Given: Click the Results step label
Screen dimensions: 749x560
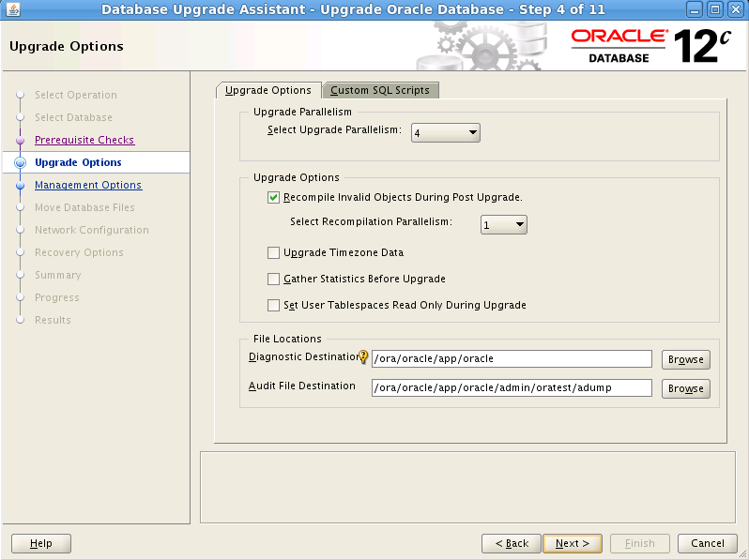Looking at the screenshot, I should pyautogui.click(x=53, y=320).
